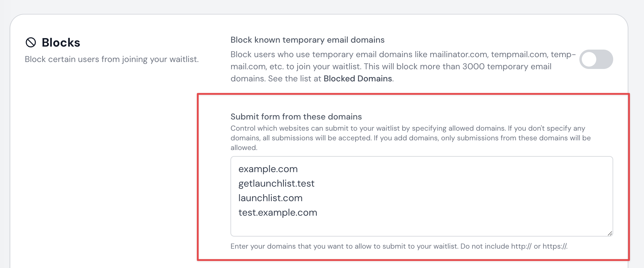Switch off the Block known temporary email domains setting
Viewport: 644px width, 268px height.
point(596,59)
